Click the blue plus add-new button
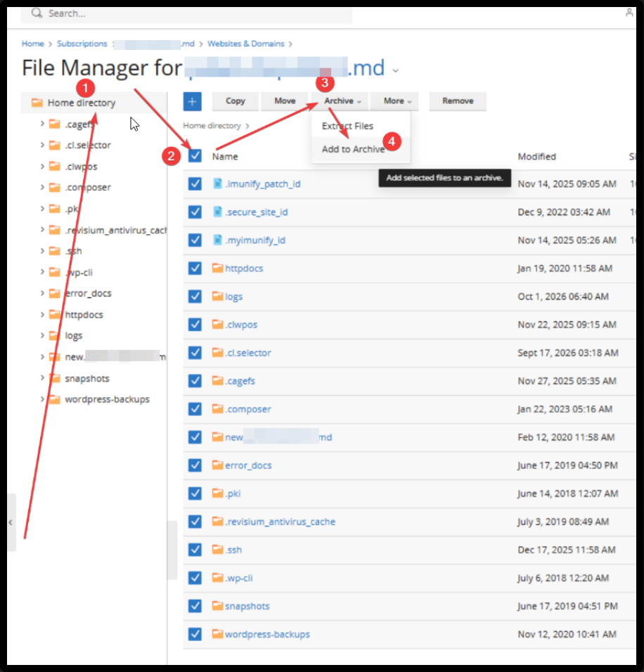644x672 pixels. coord(192,101)
